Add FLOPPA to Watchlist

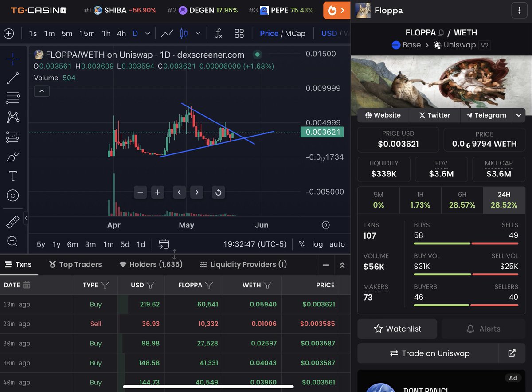[398, 329]
